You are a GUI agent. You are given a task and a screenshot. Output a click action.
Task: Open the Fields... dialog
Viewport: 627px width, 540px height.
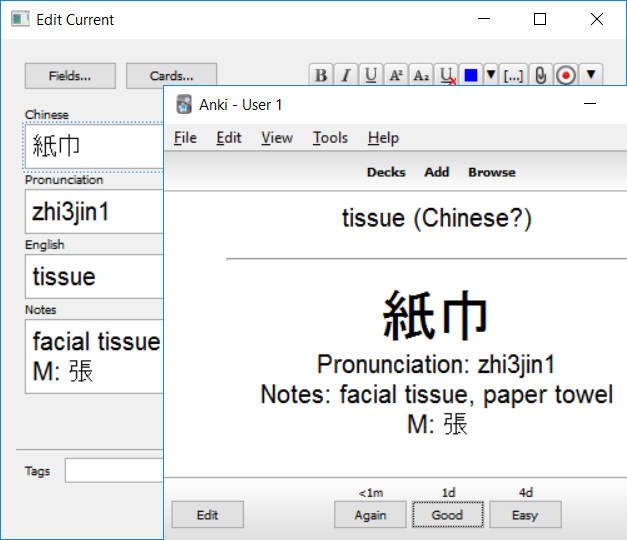pos(70,76)
